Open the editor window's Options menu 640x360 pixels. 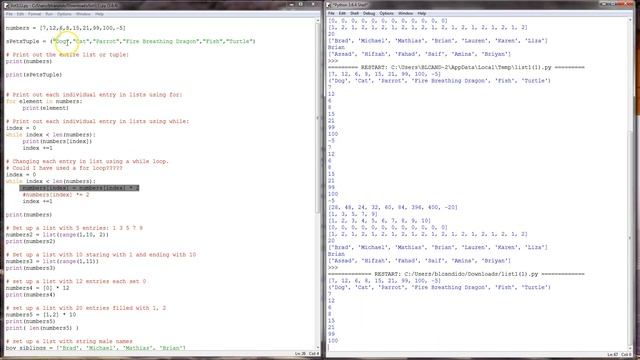(64, 14)
